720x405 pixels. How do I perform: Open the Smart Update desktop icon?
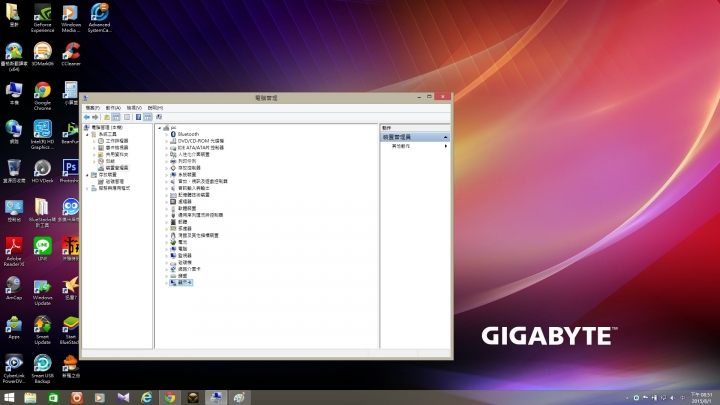pos(42,330)
